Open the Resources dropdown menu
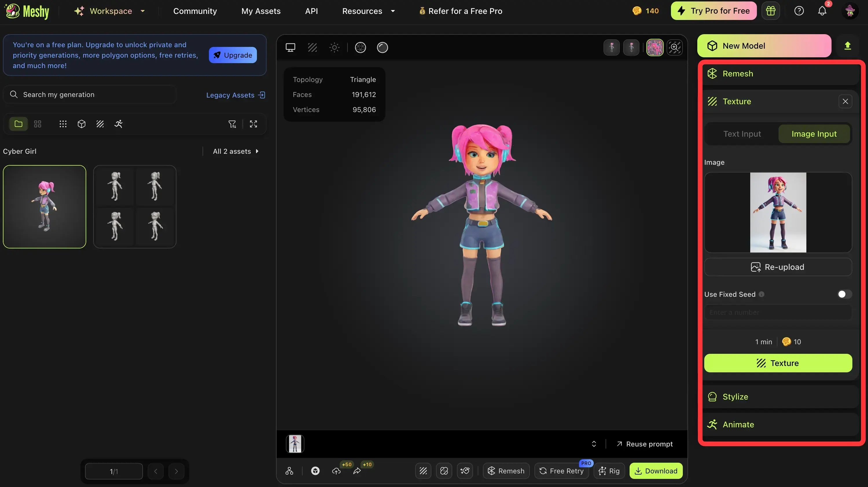The width and height of the screenshot is (868, 487). [x=369, y=11]
